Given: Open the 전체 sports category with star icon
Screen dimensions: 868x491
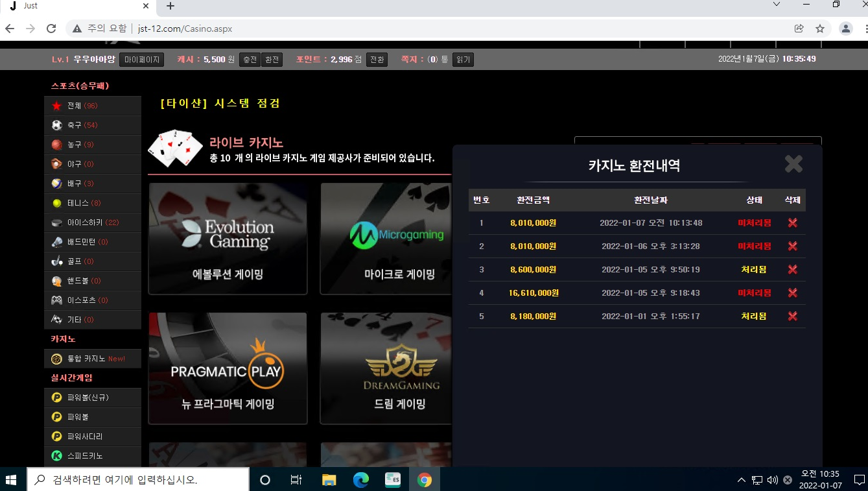Looking at the screenshot, I should click(x=93, y=106).
